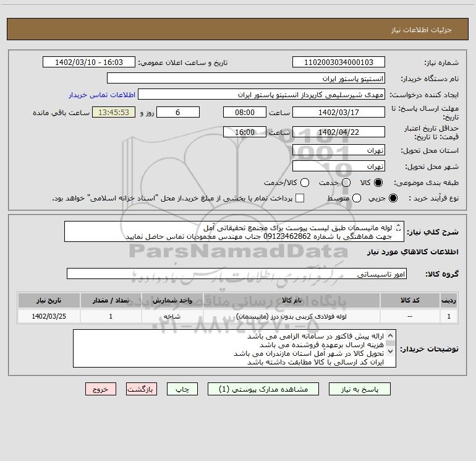Click the شماره نیاز field 1102003034000103
The height and width of the screenshot is (461, 476).
[x=339, y=62]
